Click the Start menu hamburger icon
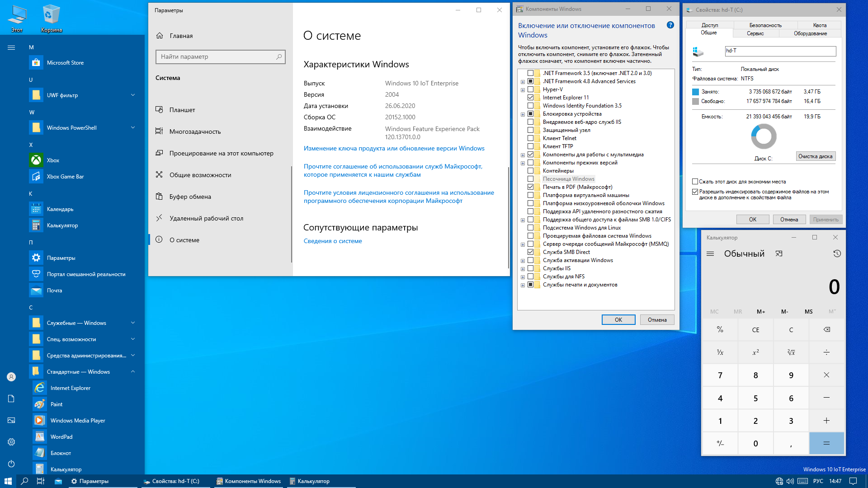868x488 pixels. coord(11,47)
